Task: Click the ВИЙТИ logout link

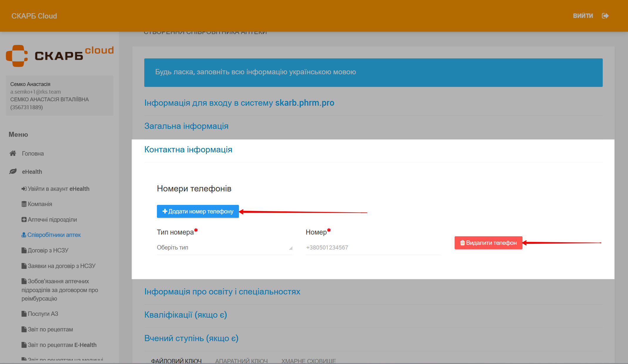Action: [583, 16]
